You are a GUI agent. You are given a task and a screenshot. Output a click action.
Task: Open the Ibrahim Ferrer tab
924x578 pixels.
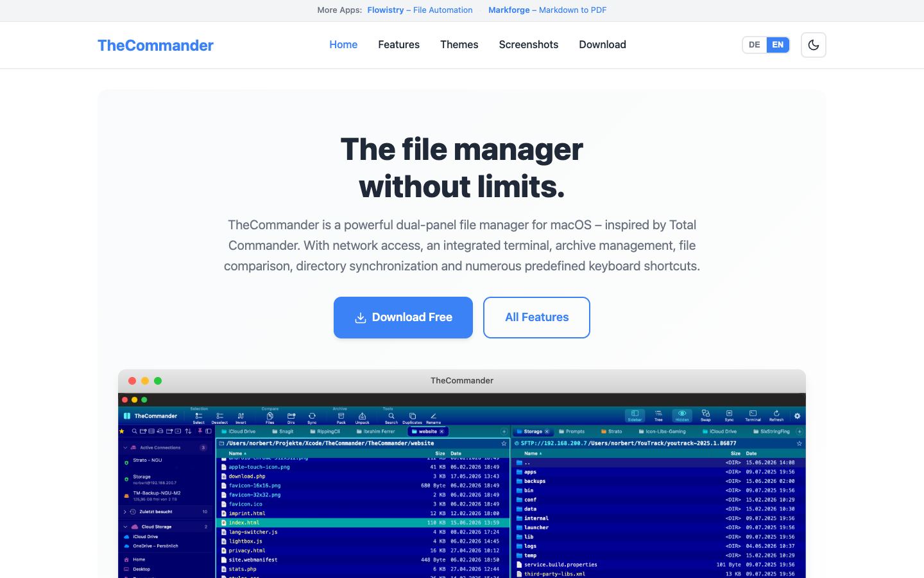375,432
